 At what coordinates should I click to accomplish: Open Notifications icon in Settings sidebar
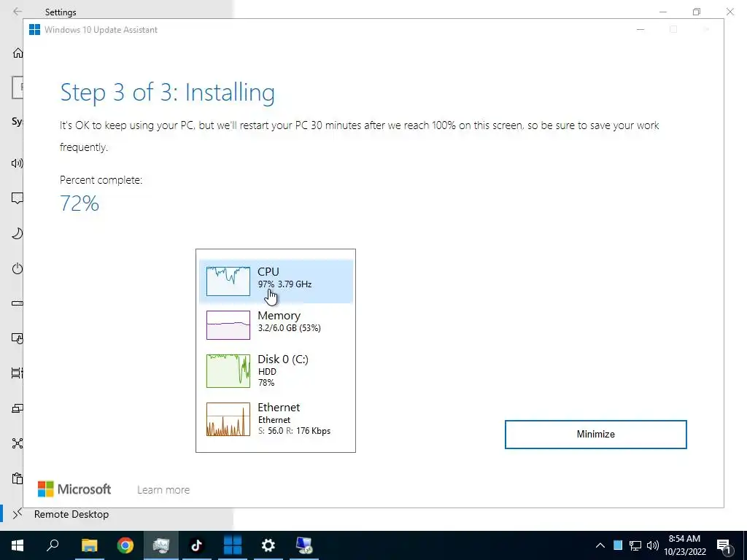(x=18, y=198)
